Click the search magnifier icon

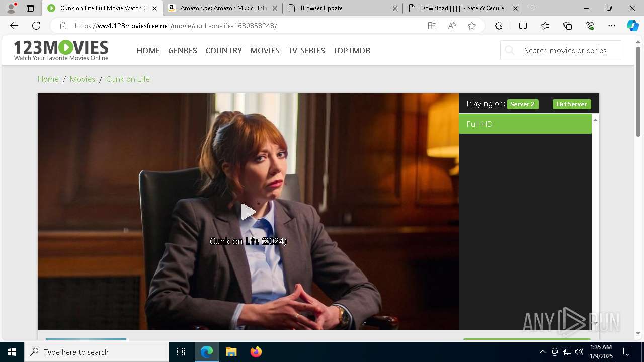[510, 50]
